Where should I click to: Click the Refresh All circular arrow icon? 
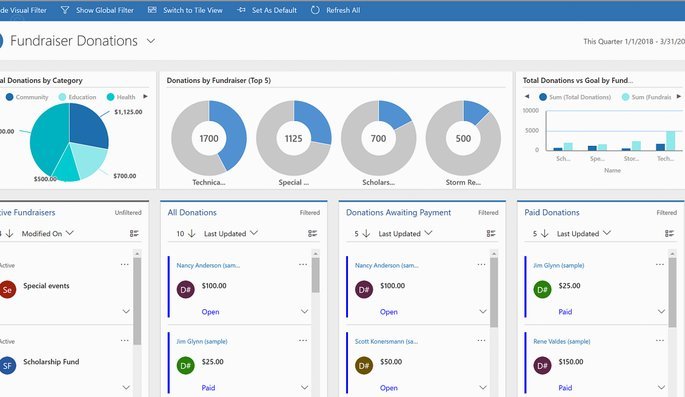[x=315, y=10]
